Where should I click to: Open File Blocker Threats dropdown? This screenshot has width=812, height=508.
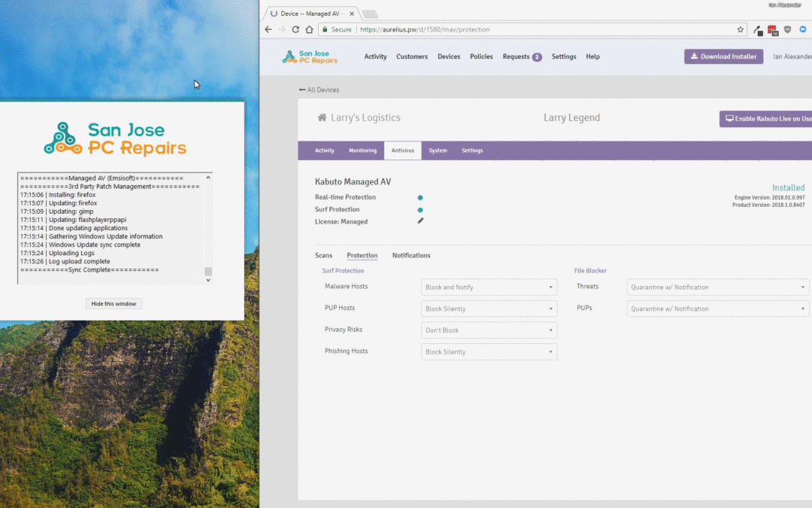coord(718,287)
